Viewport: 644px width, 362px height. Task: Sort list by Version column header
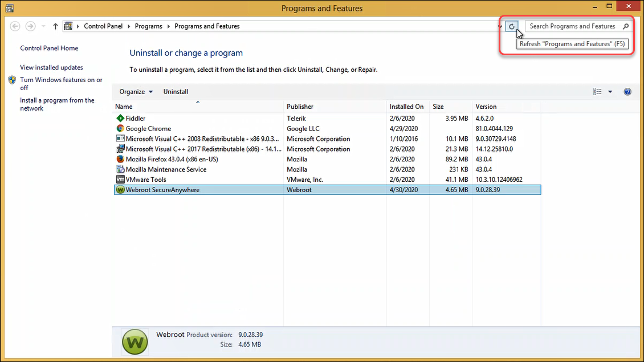507,107
